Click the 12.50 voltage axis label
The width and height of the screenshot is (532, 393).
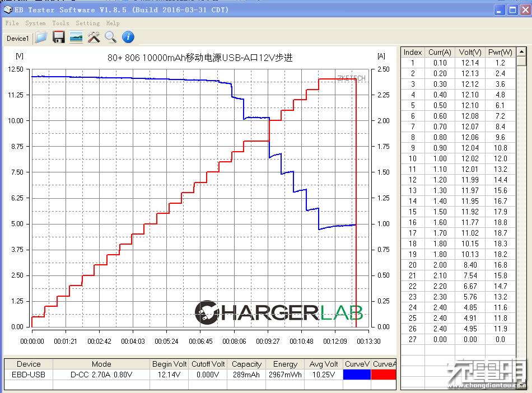click(x=16, y=69)
